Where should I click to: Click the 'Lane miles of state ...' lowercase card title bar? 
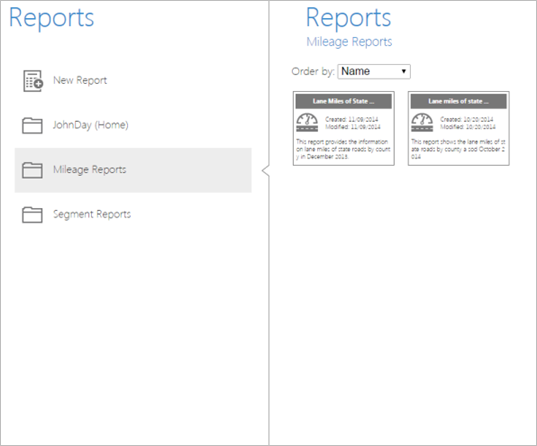[x=459, y=101]
